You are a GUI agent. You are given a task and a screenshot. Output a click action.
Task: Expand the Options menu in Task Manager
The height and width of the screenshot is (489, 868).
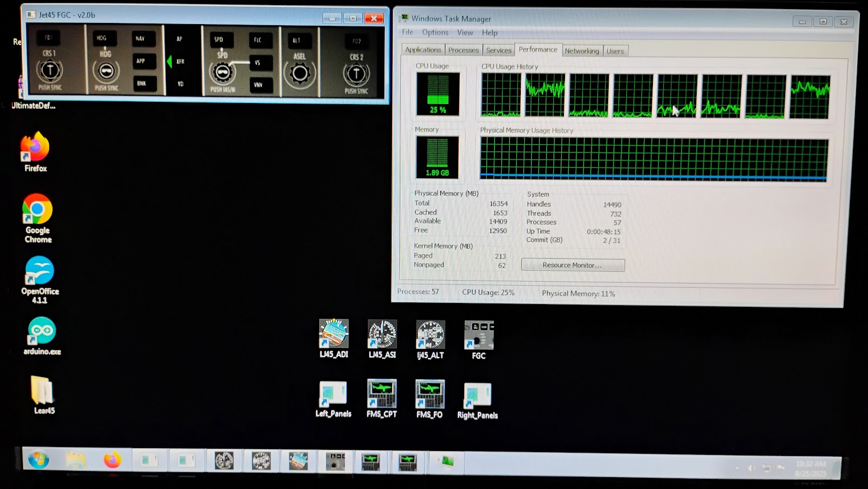pyautogui.click(x=435, y=32)
